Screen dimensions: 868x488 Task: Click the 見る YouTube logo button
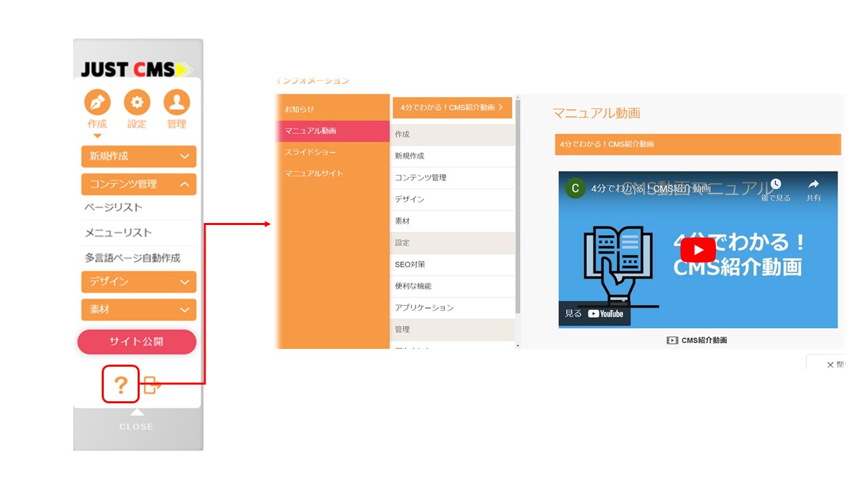(x=595, y=314)
